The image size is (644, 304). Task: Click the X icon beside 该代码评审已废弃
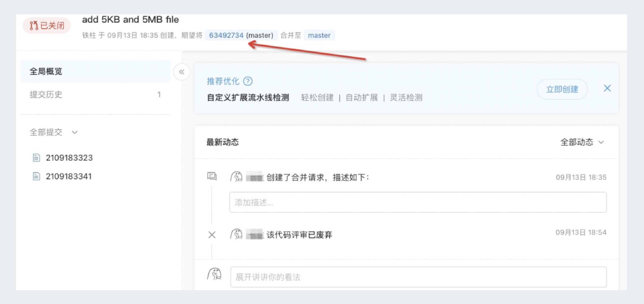pos(212,235)
